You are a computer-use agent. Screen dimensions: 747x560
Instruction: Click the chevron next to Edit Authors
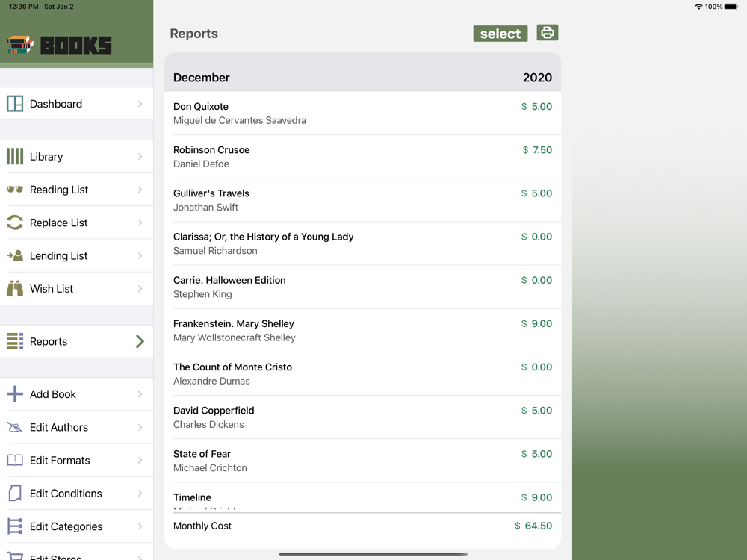(140, 427)
